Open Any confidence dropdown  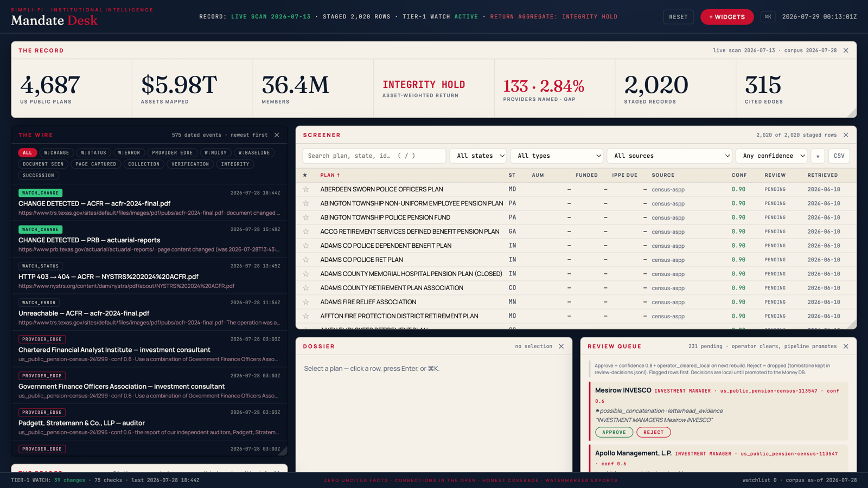pos(771,156)
